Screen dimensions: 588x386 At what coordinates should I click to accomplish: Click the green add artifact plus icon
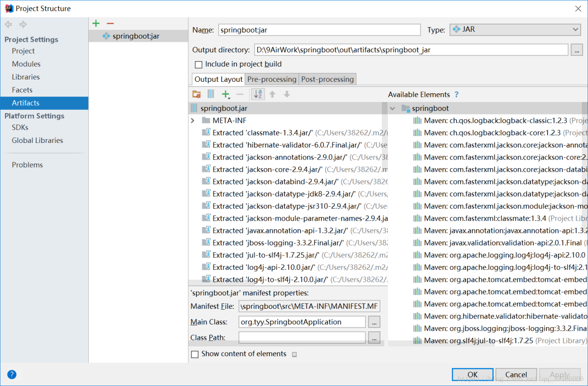[96, 23]
